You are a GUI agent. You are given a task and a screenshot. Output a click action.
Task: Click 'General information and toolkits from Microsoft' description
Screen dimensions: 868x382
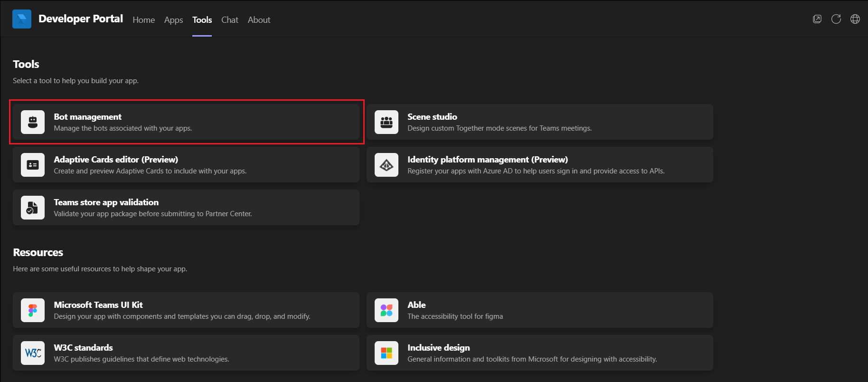click(x=532, y=359)
